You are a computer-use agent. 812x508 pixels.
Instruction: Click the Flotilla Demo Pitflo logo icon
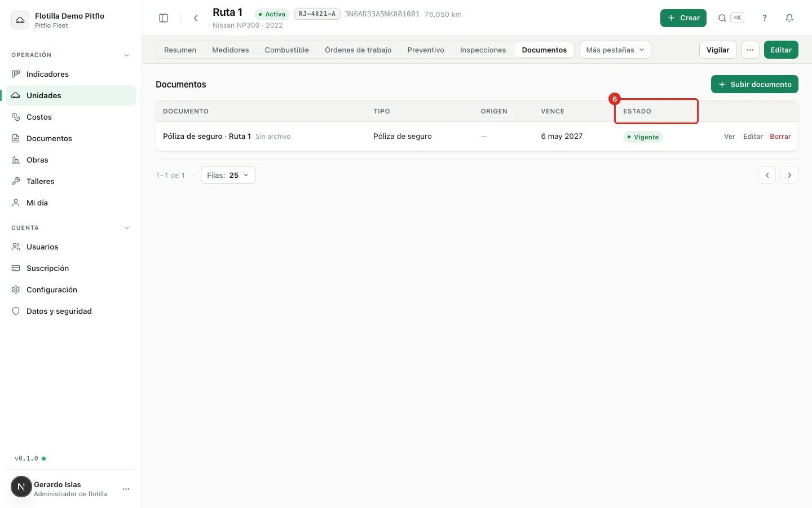pyautogui.click(x=20, y=20)
